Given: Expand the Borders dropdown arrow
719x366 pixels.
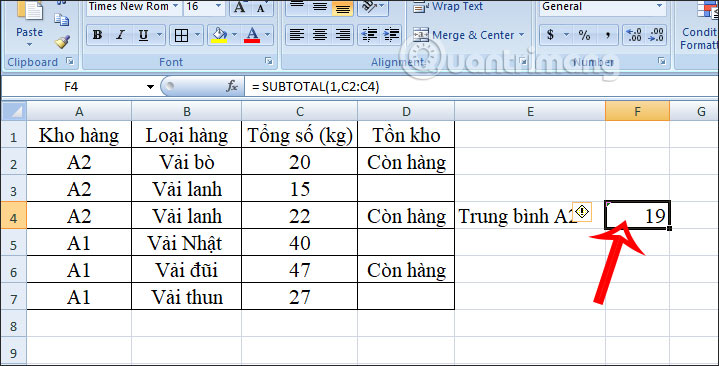Looking at the screenshot, I should (198, 35).
